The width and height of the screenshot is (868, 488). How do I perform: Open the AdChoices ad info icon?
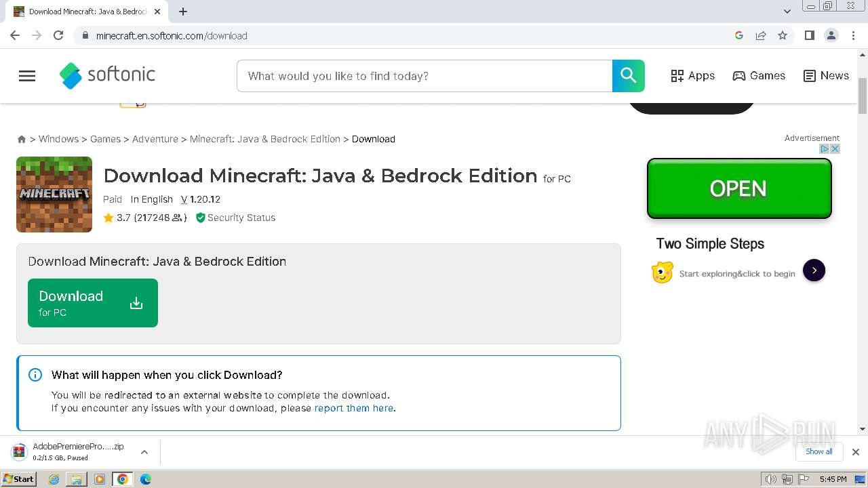pyautogui.click(x=825, y=148)
